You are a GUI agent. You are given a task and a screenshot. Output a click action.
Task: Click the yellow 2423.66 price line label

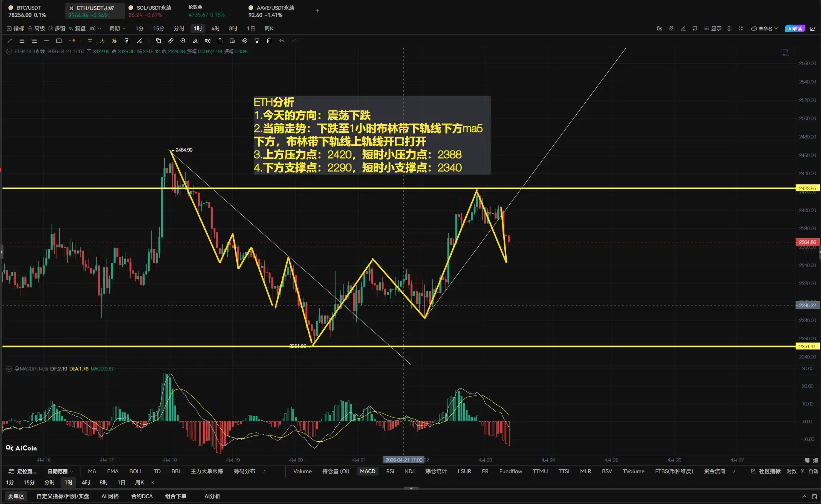pyautogui.click(x=807, y=188)
